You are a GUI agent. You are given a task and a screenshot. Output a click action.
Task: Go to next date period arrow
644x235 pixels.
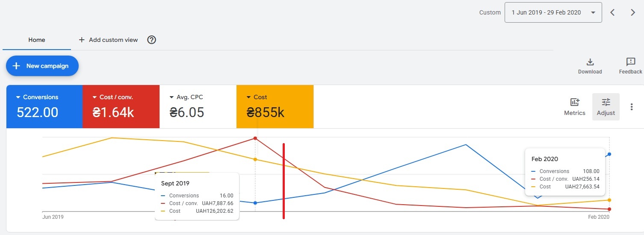point(633,12)
